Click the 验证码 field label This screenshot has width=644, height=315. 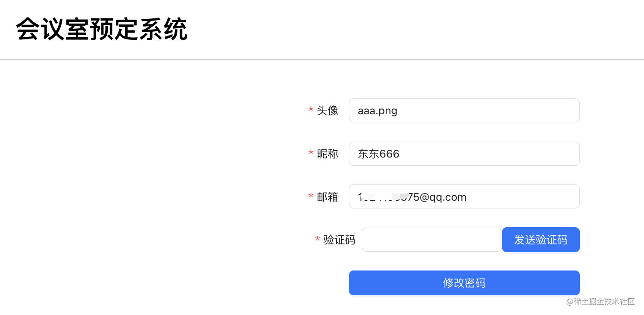339,240
